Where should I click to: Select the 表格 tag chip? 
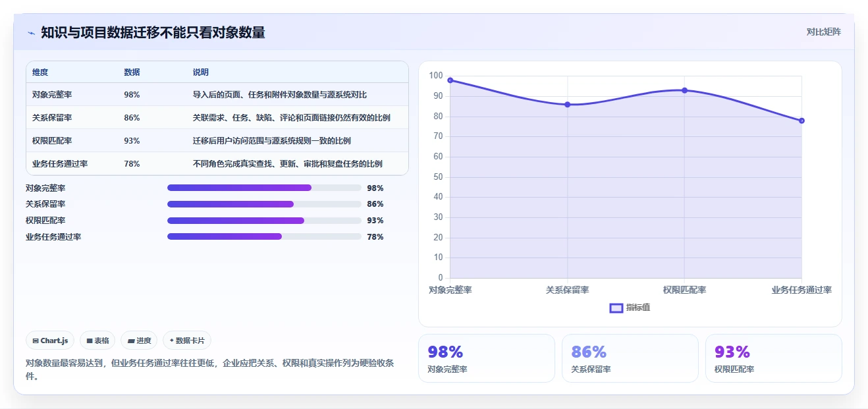[97, 341]
